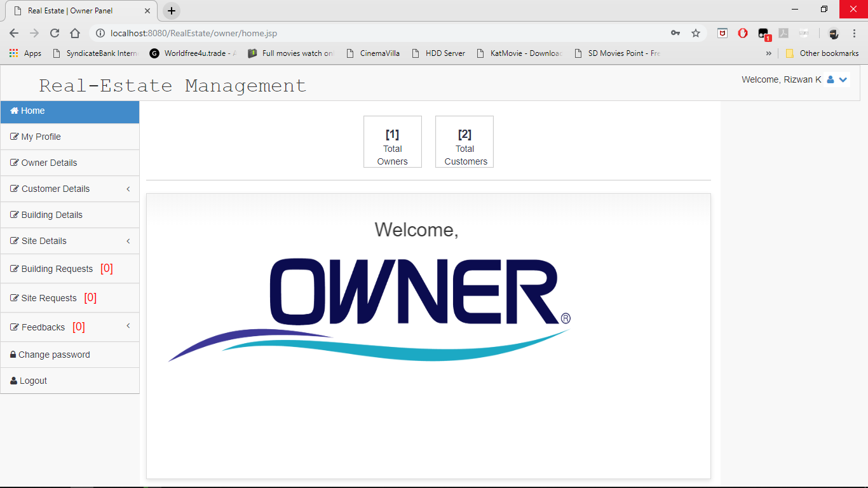
Task: Click the edit icon beside Feedbacks
Action: click(15, 327)
